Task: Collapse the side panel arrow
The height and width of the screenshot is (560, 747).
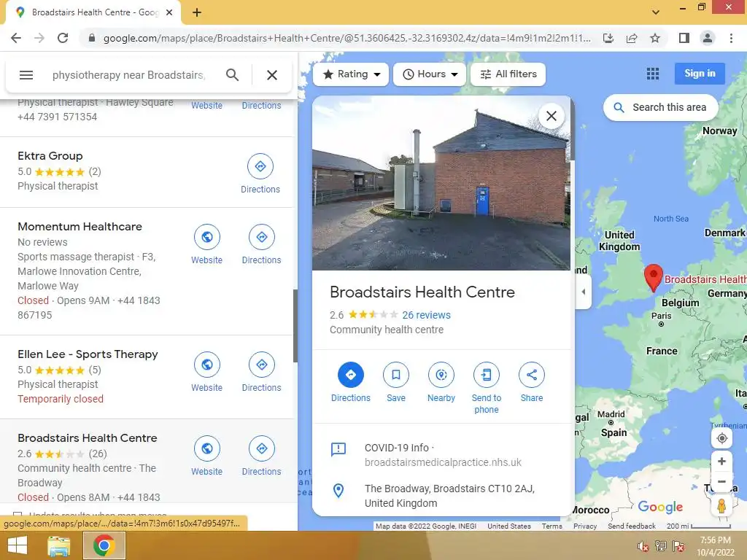Action: click(584, 292)
